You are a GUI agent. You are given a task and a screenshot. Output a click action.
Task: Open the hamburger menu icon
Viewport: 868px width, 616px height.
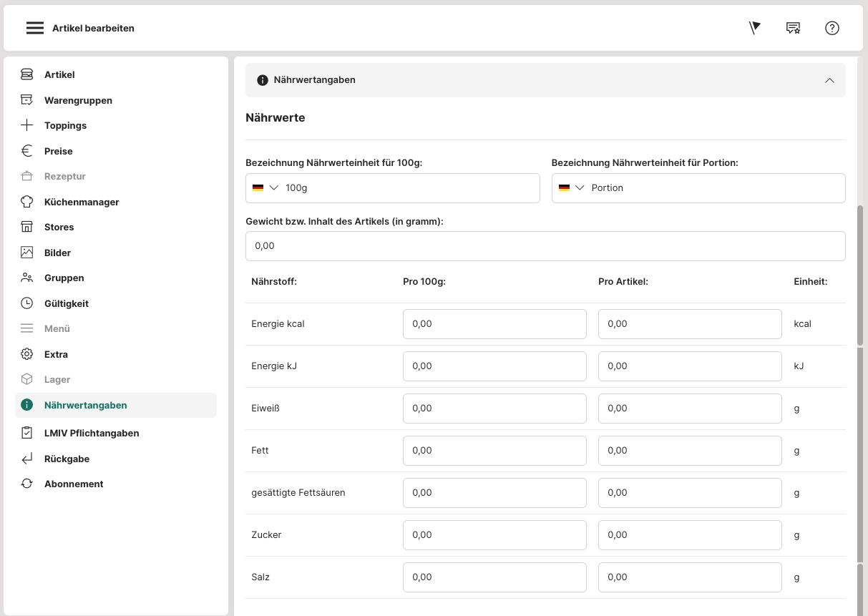(x=35, y=28)
